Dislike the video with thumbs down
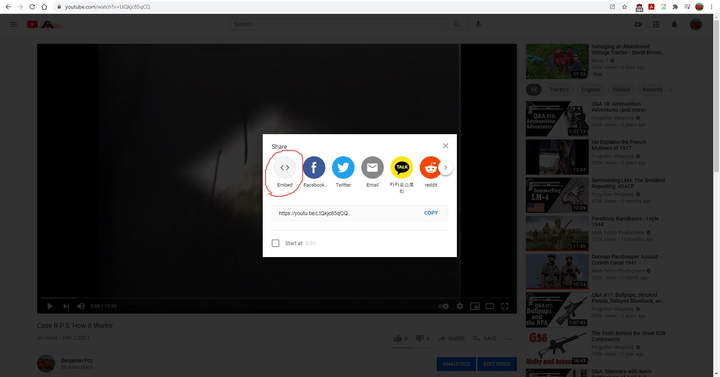 (x=422, y=338)
